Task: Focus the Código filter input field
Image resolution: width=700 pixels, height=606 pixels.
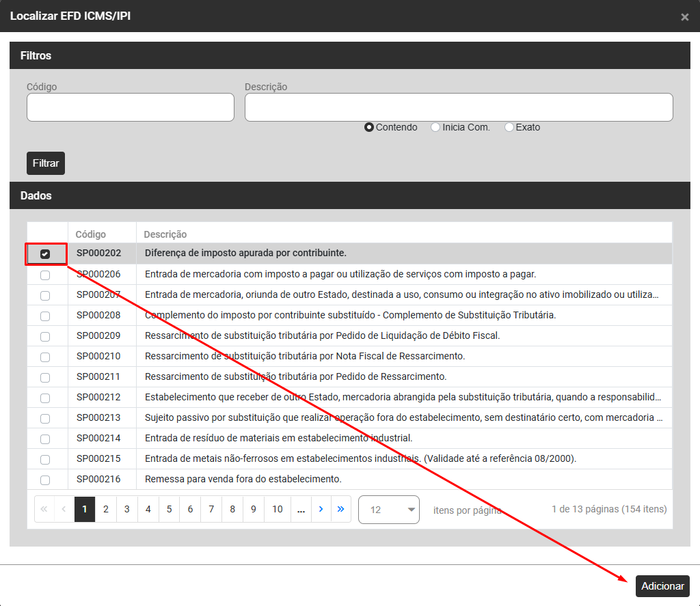Action: pyautogui.click(x=131, y=107)
